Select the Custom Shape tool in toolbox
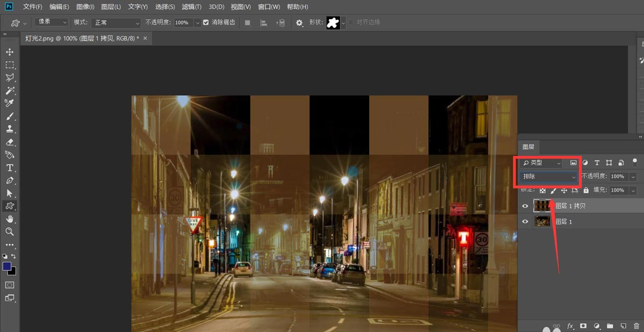 tap(10, 206)
